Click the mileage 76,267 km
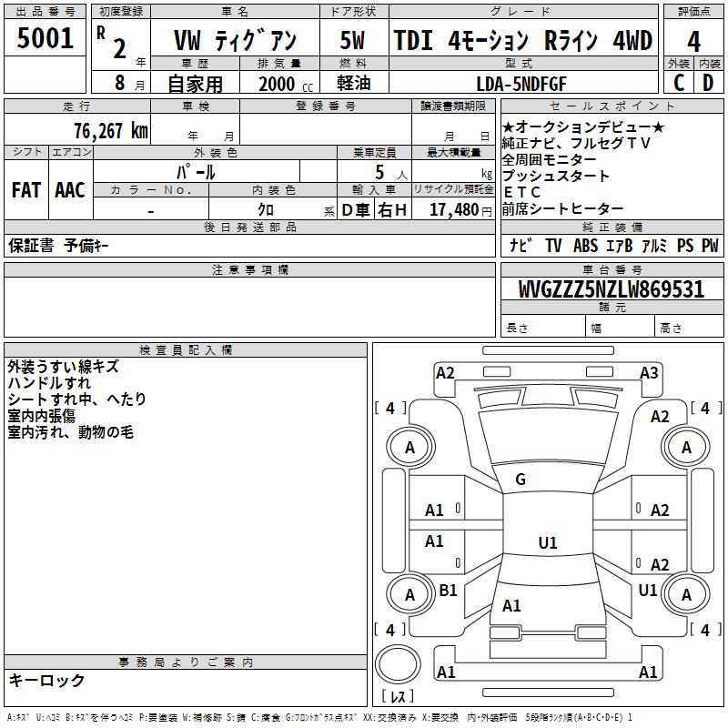Screen dimensions: 728x728 111,130
